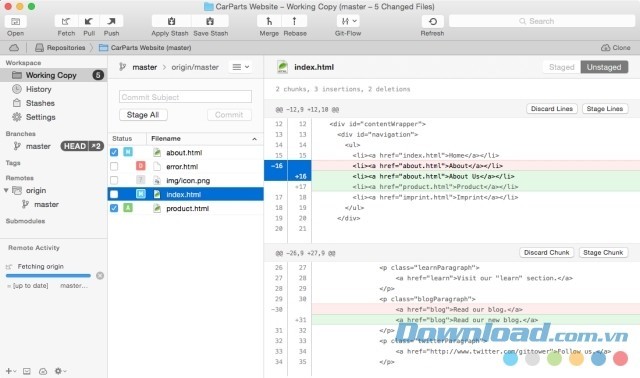The width and height of the screenshot is (640, 378).
Task: Stage error.html with its checkbox
Action: [114, 167]
